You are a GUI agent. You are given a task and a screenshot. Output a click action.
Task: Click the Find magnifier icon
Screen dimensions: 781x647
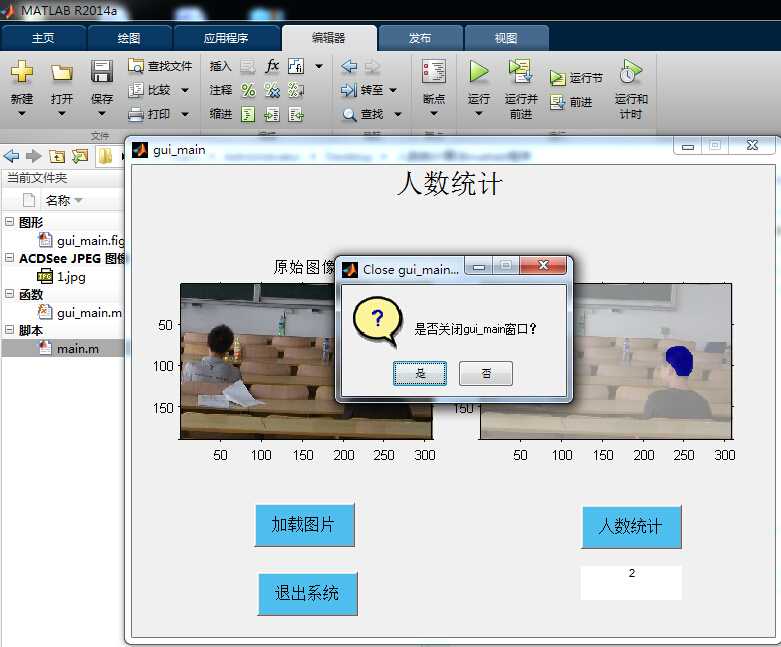pos(349,115)
